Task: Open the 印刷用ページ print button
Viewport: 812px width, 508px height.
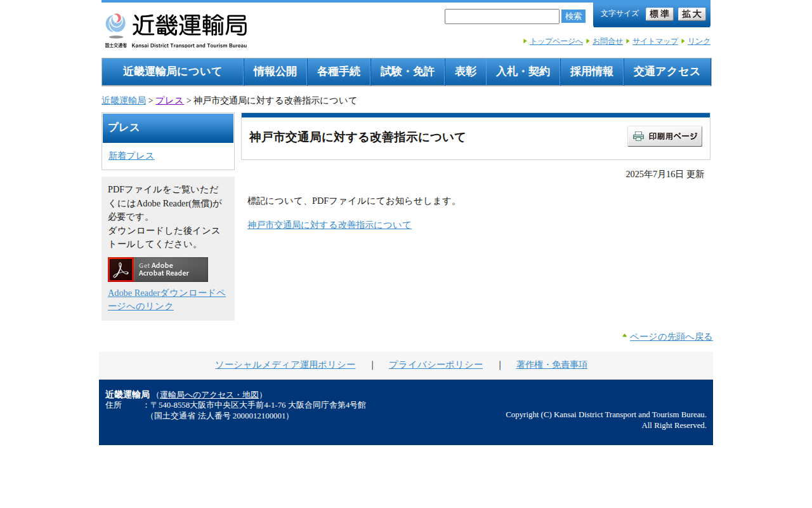Action: pos(665,137)
